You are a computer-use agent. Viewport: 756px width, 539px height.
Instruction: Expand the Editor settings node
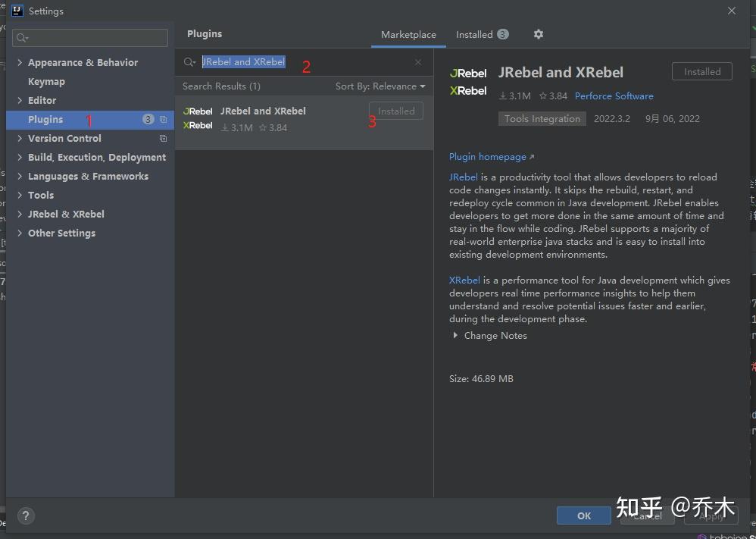coord(20,100)
